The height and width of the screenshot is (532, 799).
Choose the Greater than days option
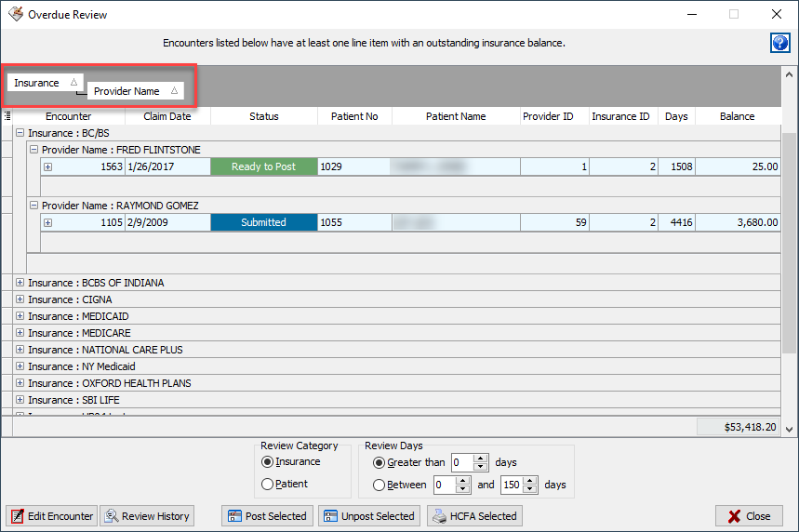[x=379, y=462]
